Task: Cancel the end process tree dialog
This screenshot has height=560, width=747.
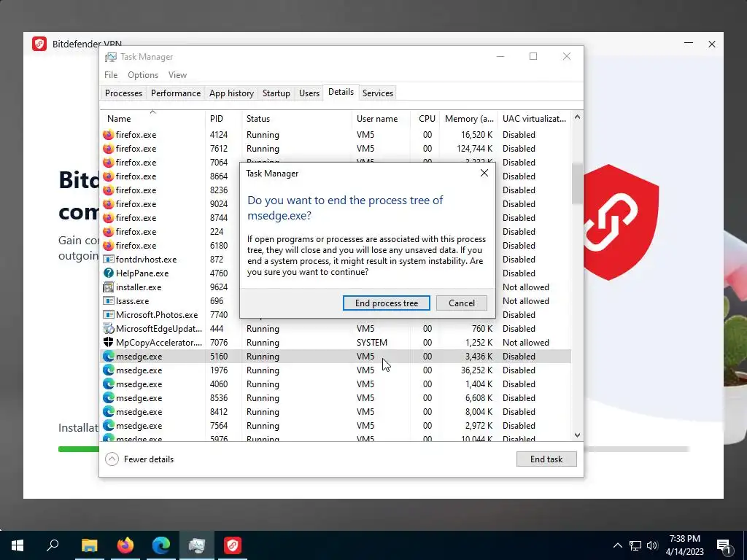Action: tap(461, 303)
